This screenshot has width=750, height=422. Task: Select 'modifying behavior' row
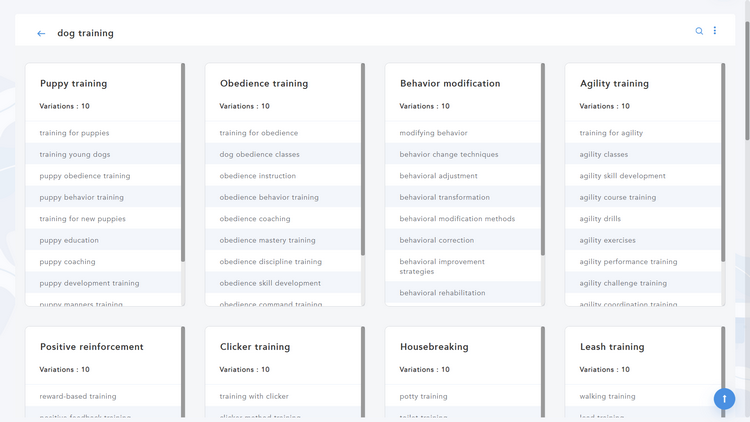tap(463, 133)
